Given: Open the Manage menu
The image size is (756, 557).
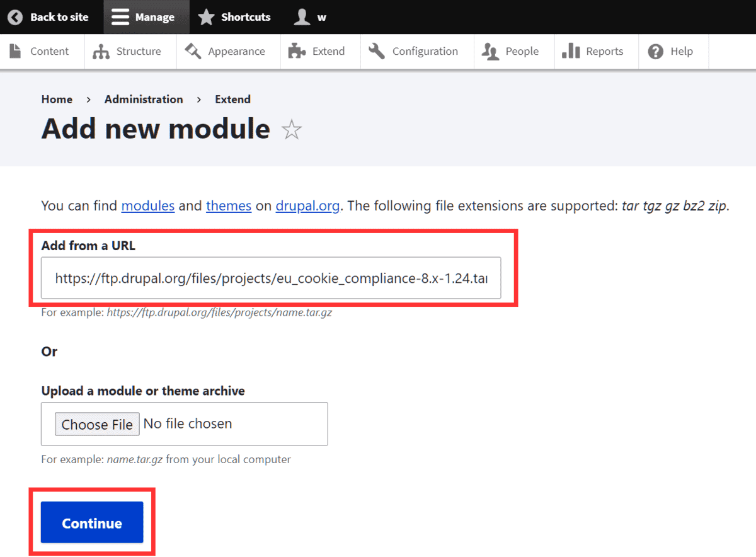Looking at the screenshot, I should tap(146, 17).
